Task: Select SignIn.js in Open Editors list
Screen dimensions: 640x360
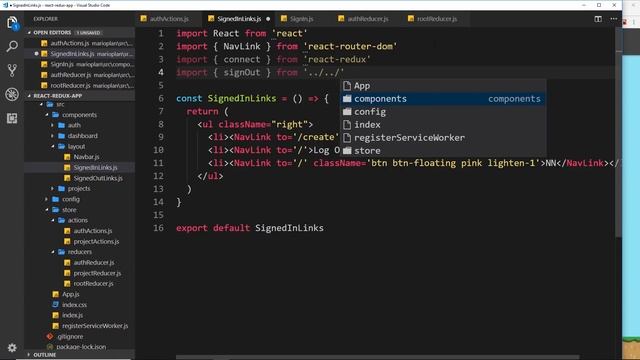Action: pos(80,64)
